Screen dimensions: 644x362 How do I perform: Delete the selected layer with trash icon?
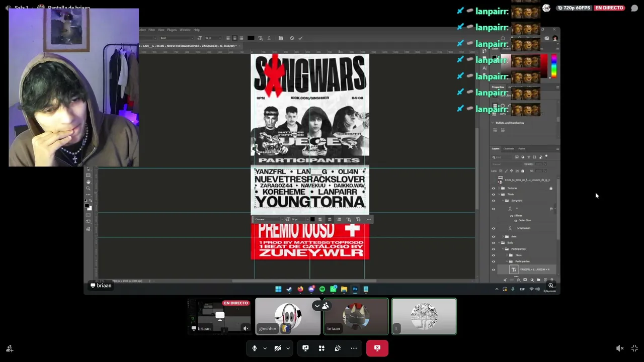click(x=551, y=280)
